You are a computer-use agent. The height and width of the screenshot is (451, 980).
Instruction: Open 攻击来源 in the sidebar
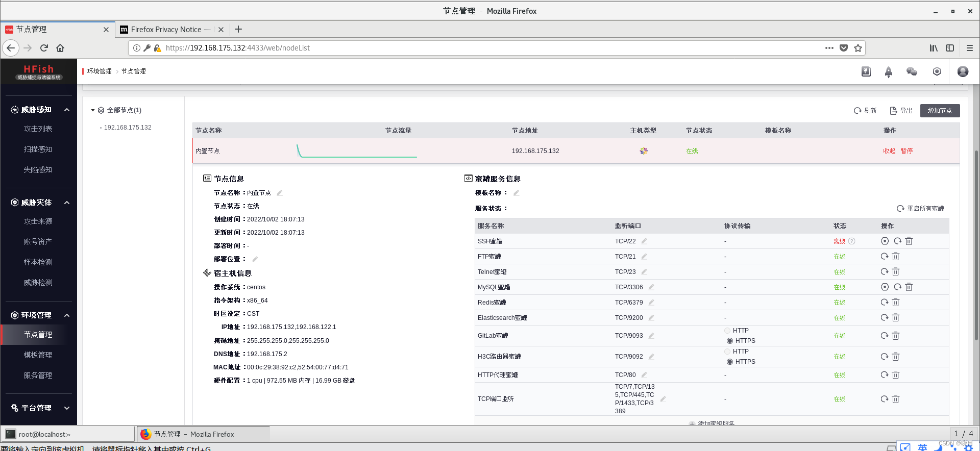coord(38,221)
